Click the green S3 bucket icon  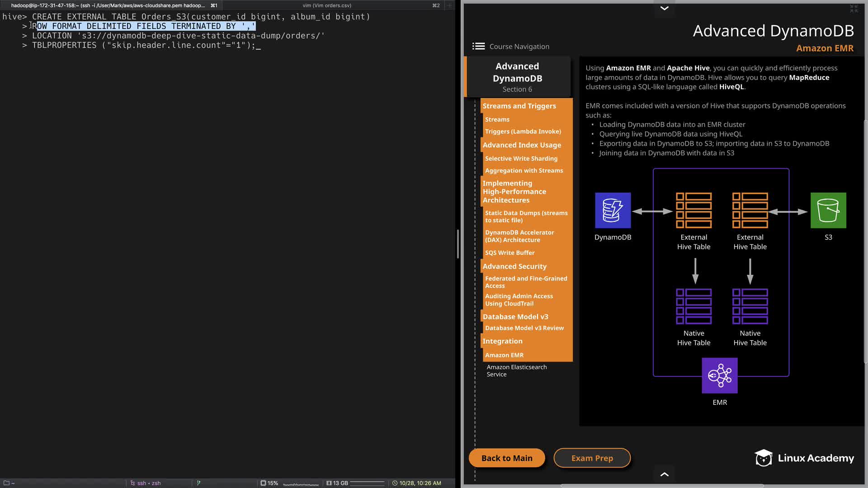[828, 211]
